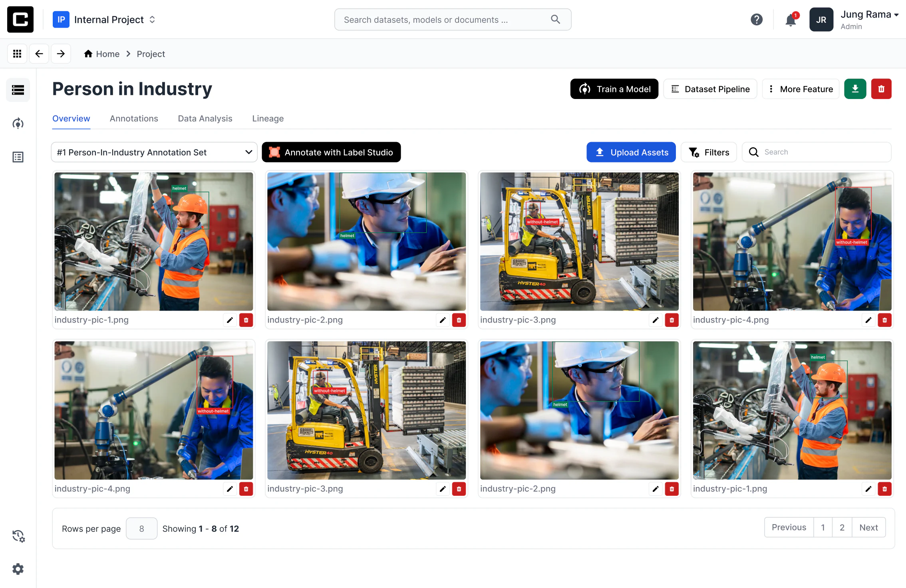Open the top-row robot arm thumbnail industry-pic-4.png
Image resolution: width=906 pixels, height=588 pixels.
(792, 242)
